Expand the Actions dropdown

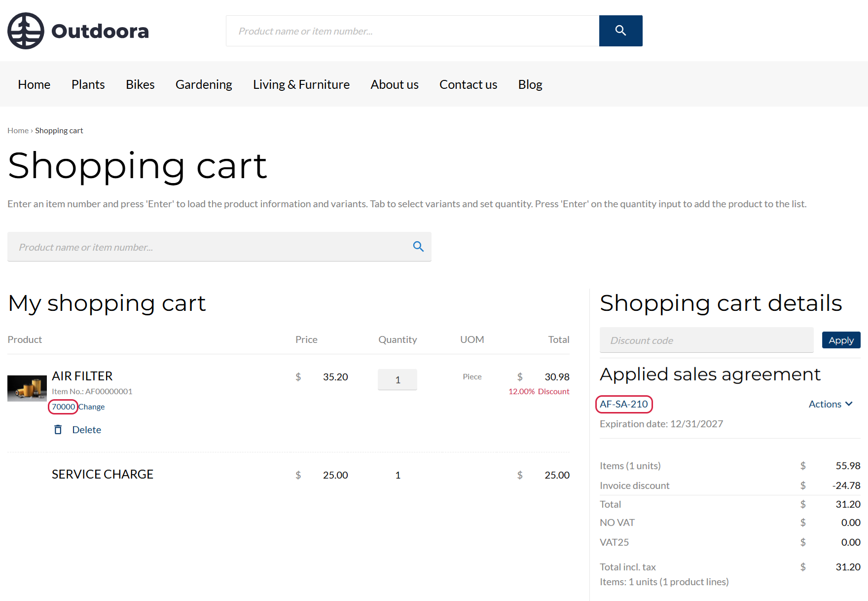(x=831, y=404)
